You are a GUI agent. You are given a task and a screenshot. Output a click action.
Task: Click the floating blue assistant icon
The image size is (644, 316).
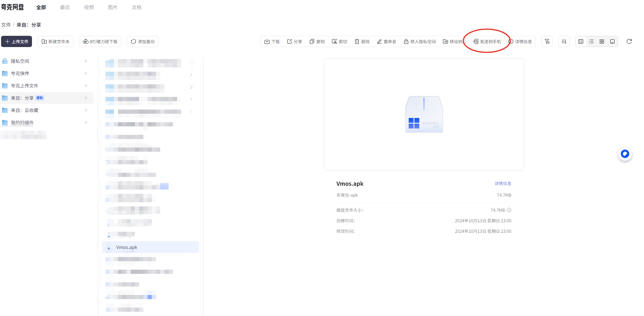[625, 154]
